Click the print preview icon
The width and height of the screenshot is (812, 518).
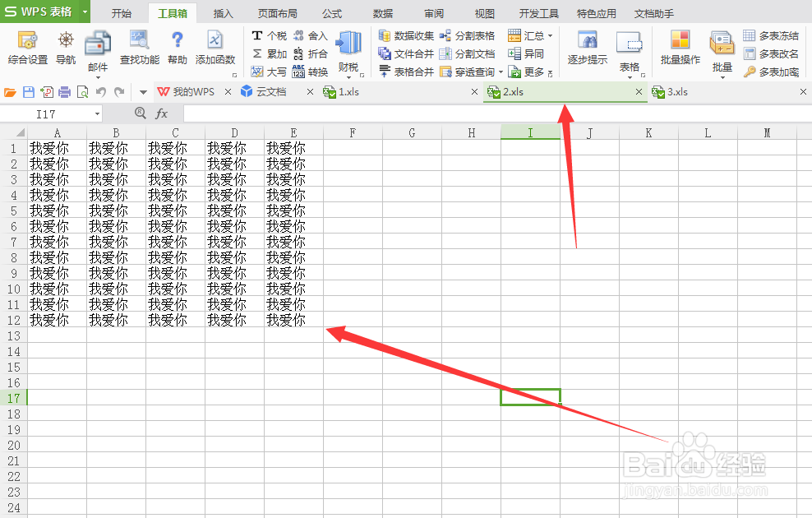pos(82,92)
